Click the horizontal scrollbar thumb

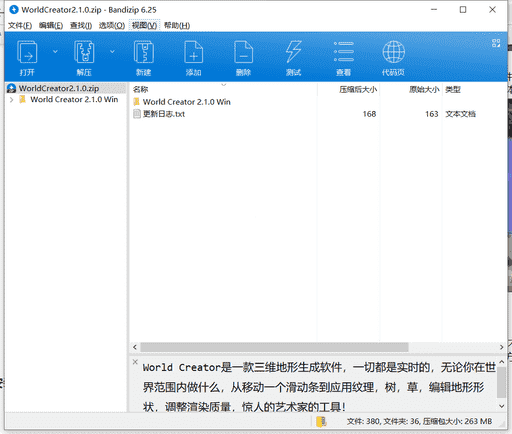click(x=274, y=347)
